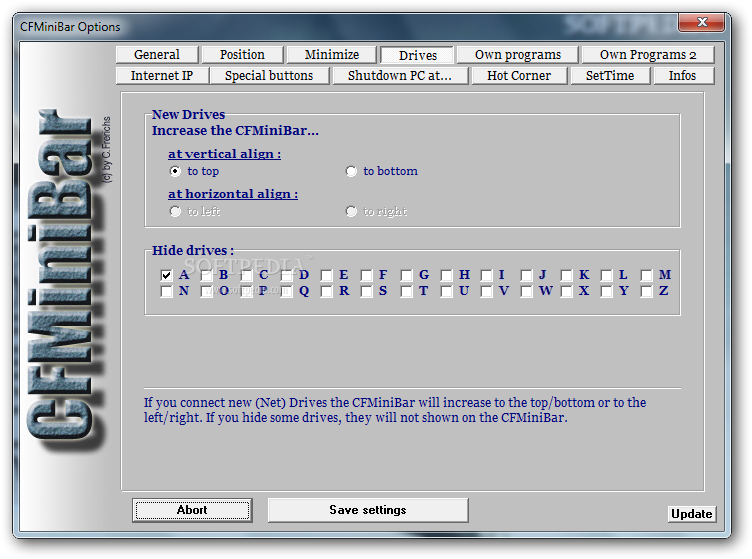Screen dimensions: 752x559
Task: Check hide drive T checkbox
Action: click(406, 291)
